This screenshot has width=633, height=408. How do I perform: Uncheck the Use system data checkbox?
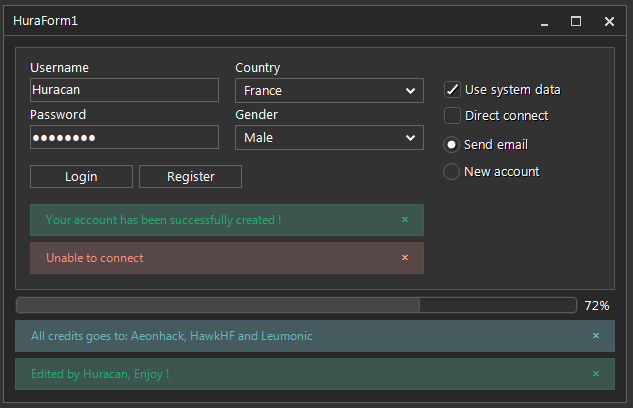point(453,90)
